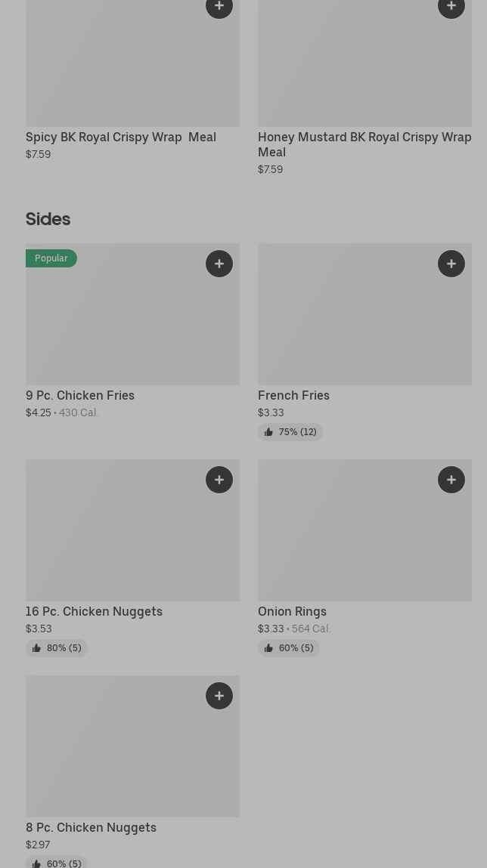Image resolution: width=487 pixels, height=868 pixels.
Task: Open 9 Pc. Chicken Fries item title
Action: [80, 395]
